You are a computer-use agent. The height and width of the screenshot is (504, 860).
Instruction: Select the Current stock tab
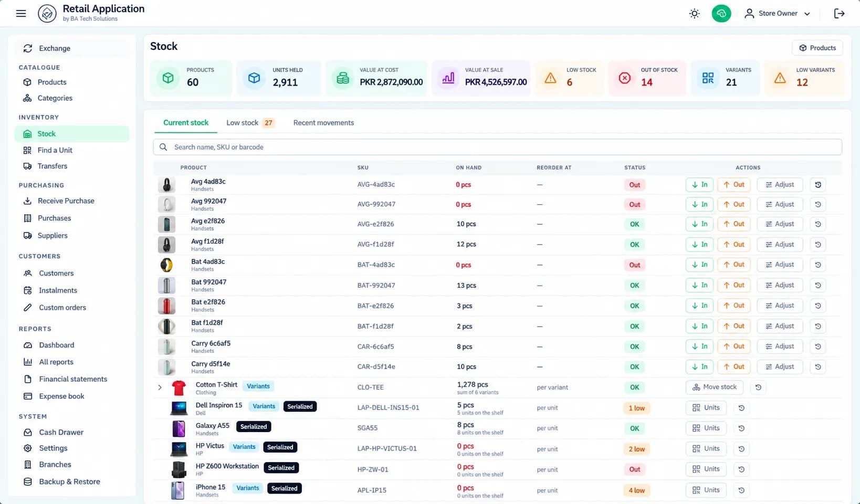pyautogui.click(x=186, y=123)
